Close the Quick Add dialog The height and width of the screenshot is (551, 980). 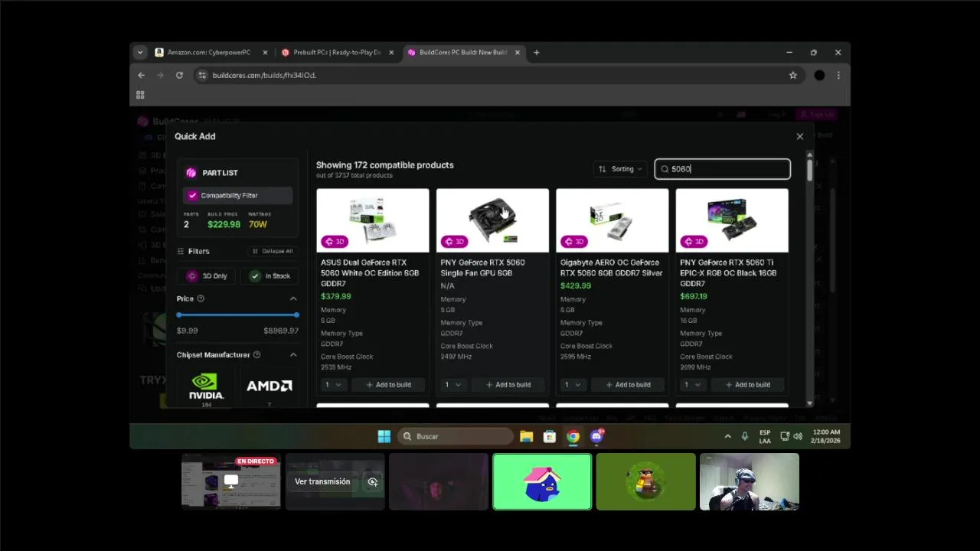pyautogui.click(x=800, y=136)
